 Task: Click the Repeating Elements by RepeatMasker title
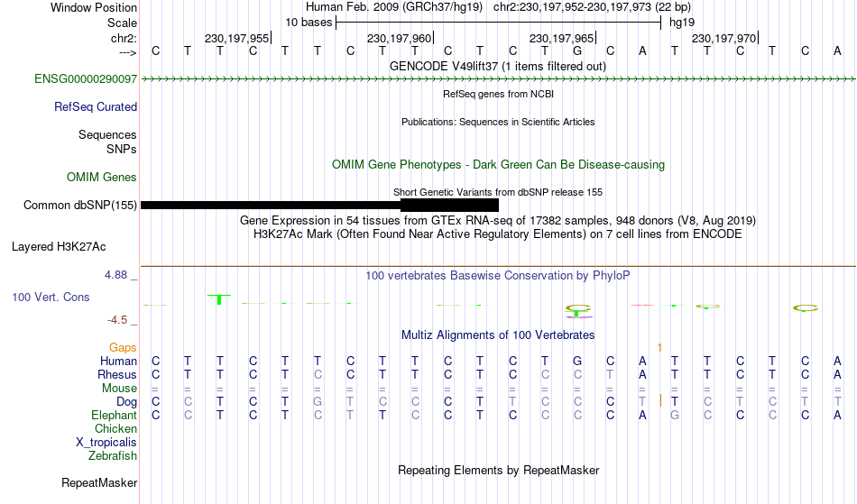(x=499, y=471)
